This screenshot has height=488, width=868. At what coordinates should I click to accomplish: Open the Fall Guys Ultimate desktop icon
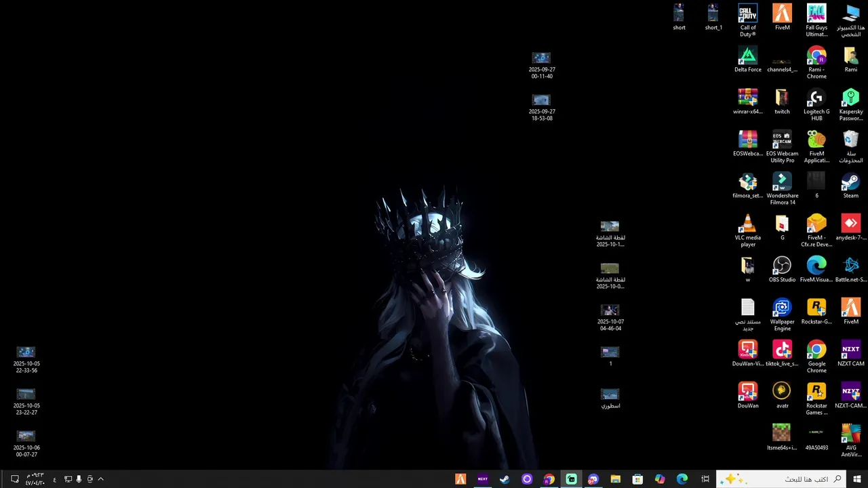(x=816, y=20)
